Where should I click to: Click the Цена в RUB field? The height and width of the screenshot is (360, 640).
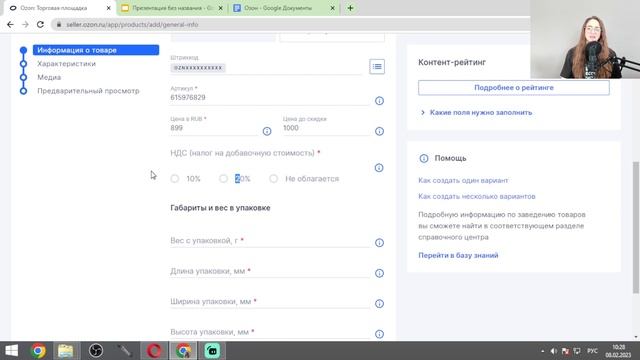[x=213, y=128]
